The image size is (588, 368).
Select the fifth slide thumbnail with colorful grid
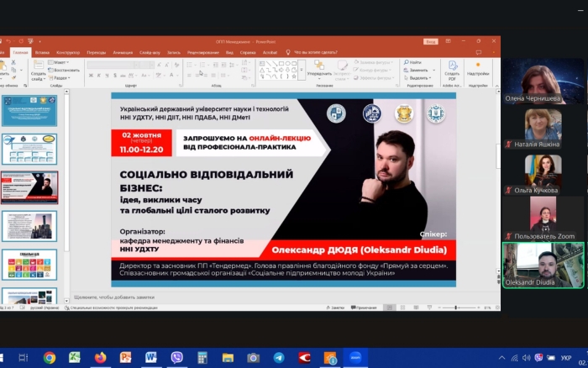click(x=29, y=264)
